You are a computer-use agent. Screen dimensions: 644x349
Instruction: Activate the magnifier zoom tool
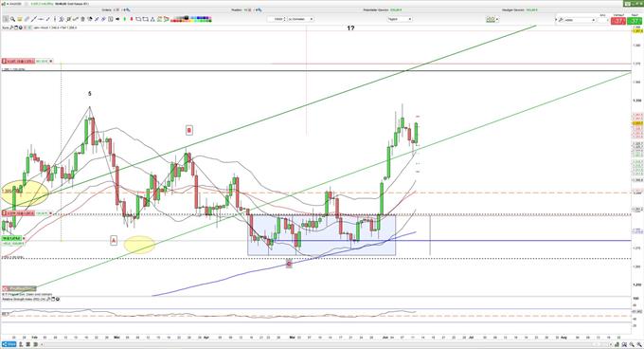[12, 19]
